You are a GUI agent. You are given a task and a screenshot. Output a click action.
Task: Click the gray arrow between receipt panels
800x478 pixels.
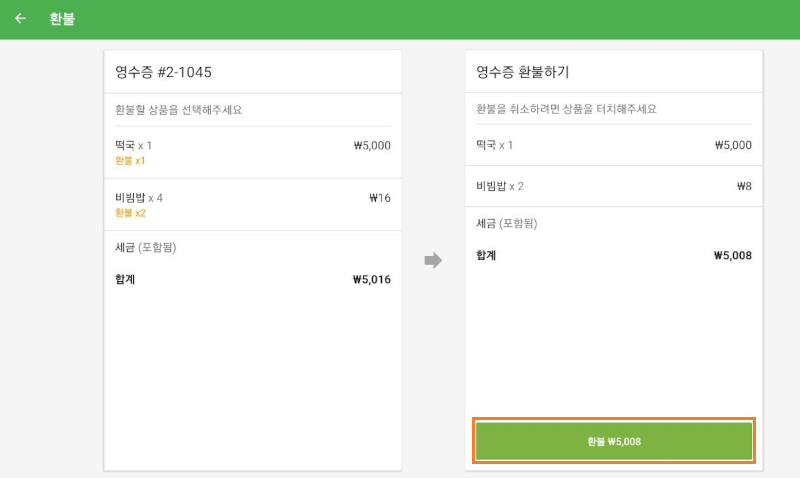(433, 261)
